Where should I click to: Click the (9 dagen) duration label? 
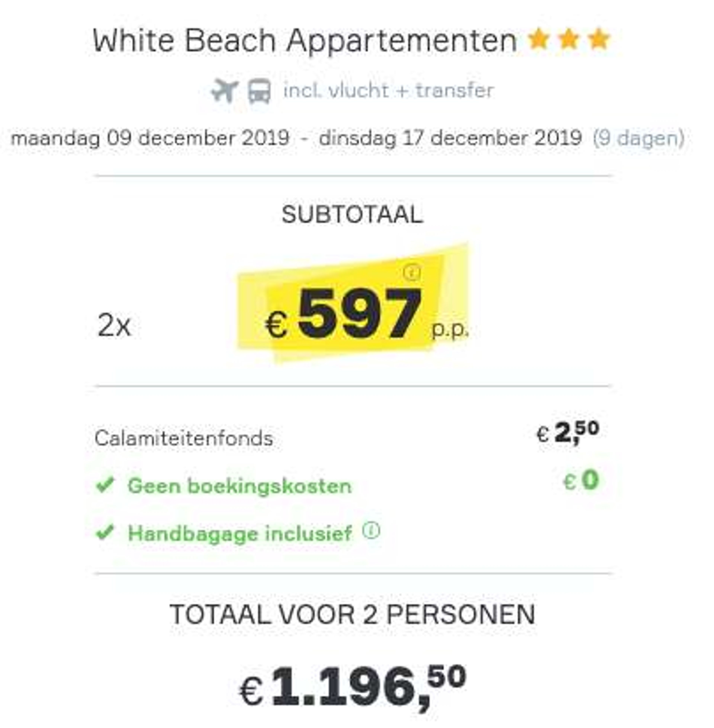coord(639,138)
